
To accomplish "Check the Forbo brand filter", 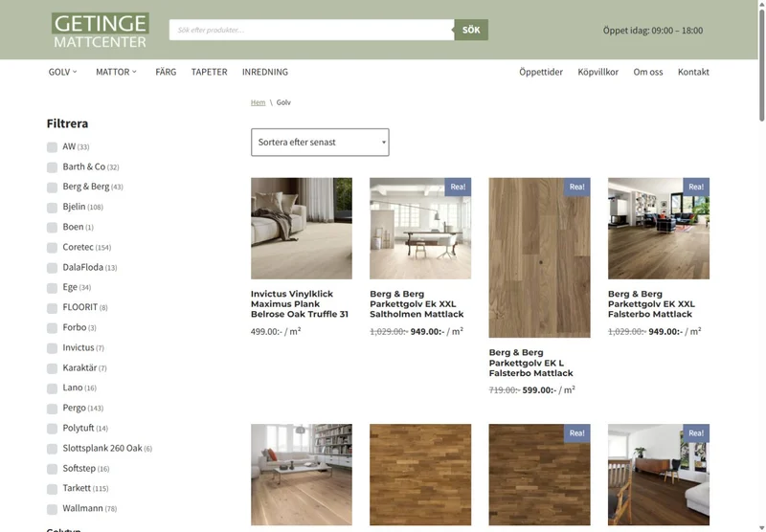I will [53, 328].
